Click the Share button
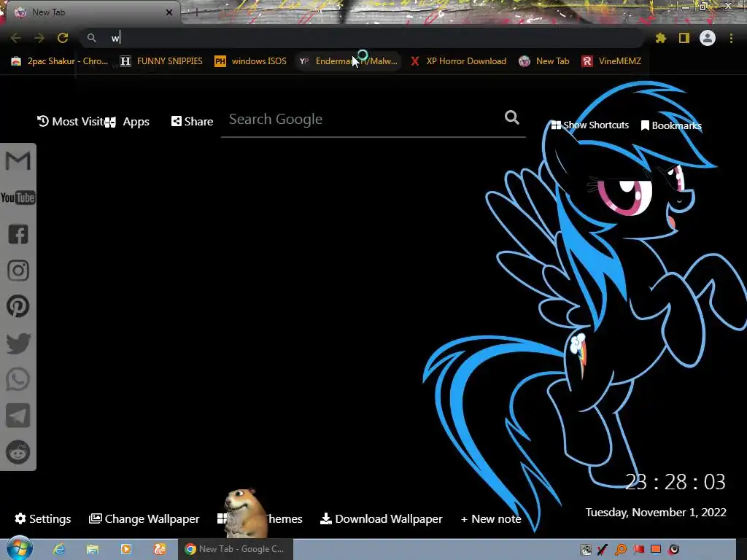The height and width of the screenshot is (560, 747). click(x=192, y=122)
